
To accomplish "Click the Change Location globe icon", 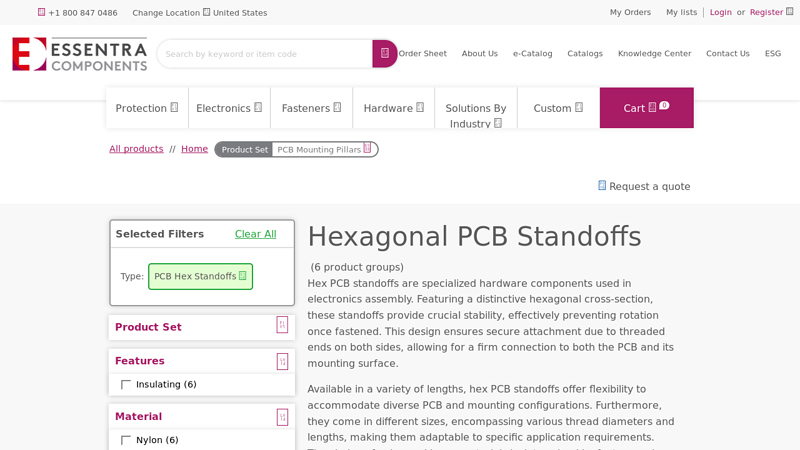I will 207,12.
